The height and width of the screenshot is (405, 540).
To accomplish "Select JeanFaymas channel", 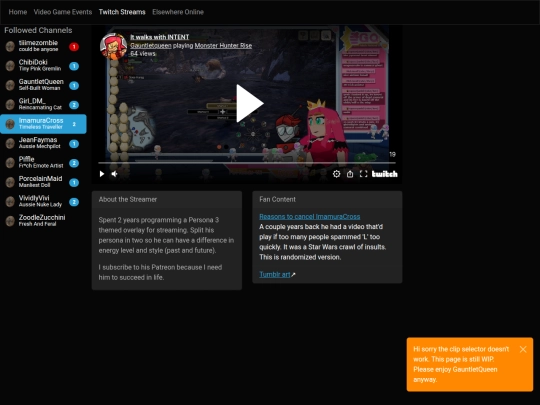I will pyautogui.click(x=43, y=143).
